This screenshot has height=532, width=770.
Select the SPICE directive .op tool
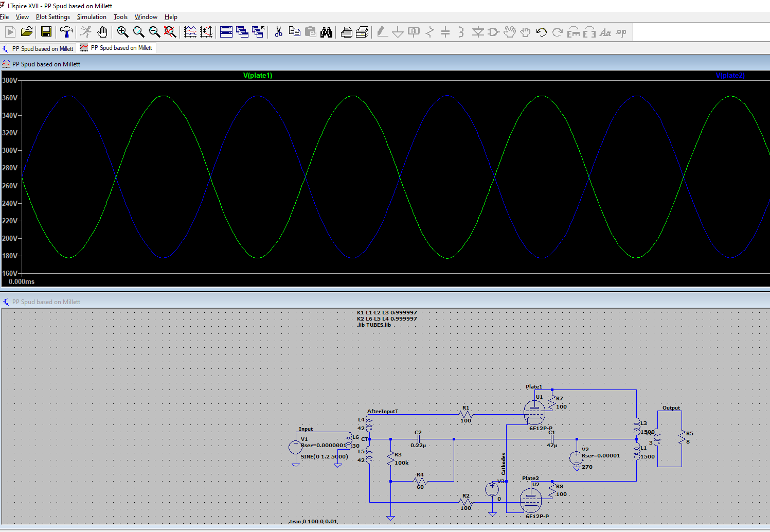(x=621, y=32)
